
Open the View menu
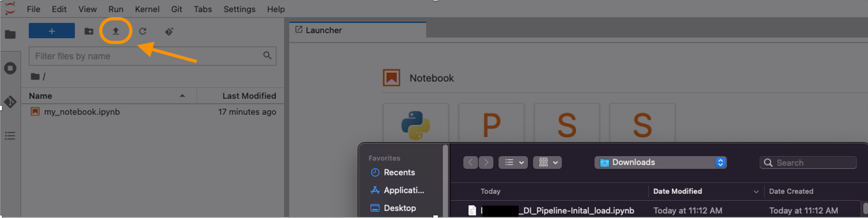click(88, 9)
